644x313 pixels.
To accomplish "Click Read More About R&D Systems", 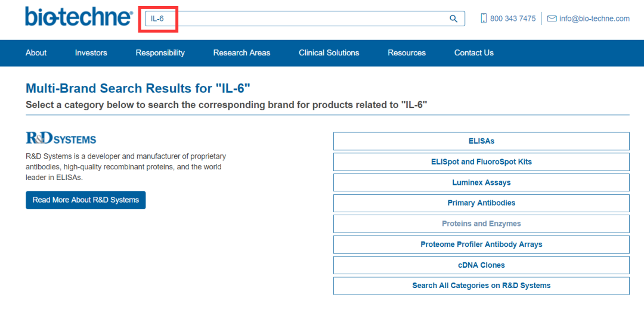I will pyautogui.click(x=86, y=200).
